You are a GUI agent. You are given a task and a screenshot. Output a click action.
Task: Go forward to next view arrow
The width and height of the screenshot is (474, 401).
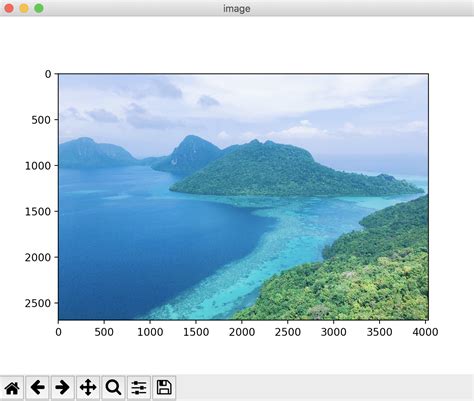pyautogui.click(x=63, y=388)
